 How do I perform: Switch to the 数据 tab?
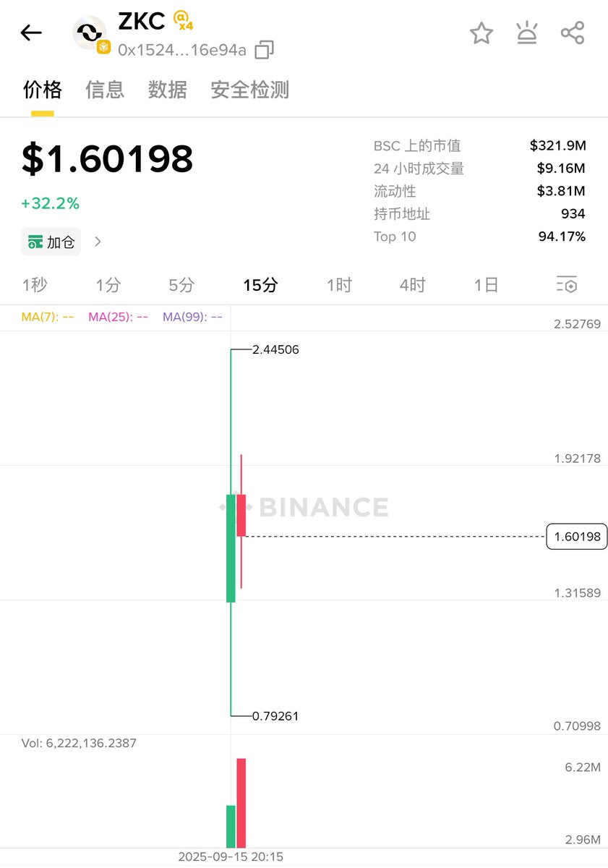click(x=168, y=90)
